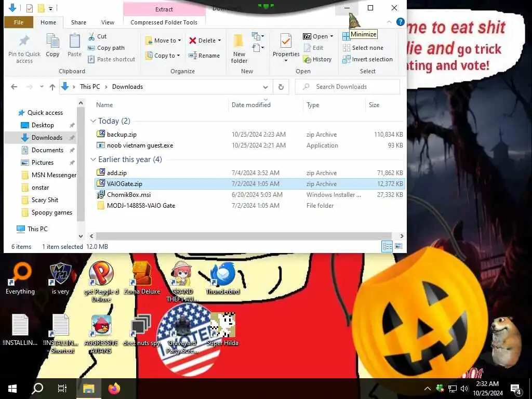Open recent locations dropdown arrow
This screenshot has height=399, width=532.
42,87
